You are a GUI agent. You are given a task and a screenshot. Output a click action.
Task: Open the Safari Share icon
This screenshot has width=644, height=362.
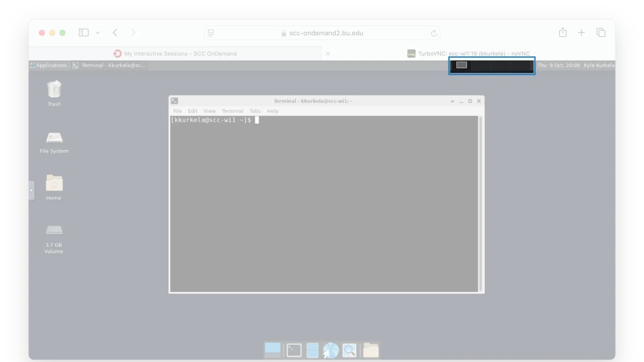tap(563, 32)
